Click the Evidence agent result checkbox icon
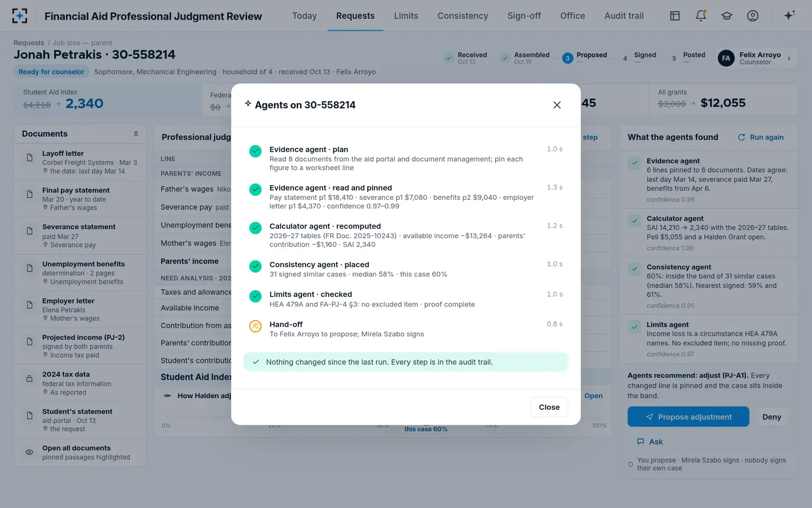The width and height of the screenshot is (812, 508). pos(634,163)
